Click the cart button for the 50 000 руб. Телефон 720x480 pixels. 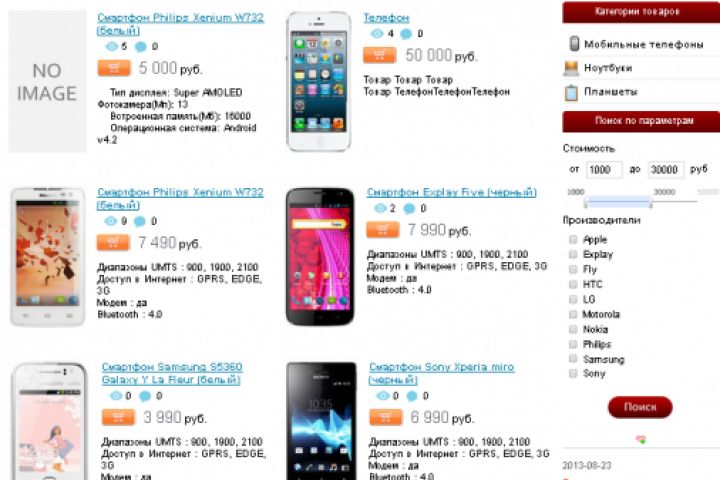379,55
